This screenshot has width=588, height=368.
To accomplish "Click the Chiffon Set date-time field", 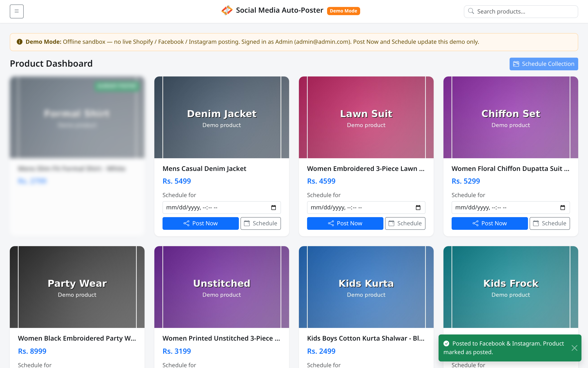I will pyautogui.click(x=511, y=208).
